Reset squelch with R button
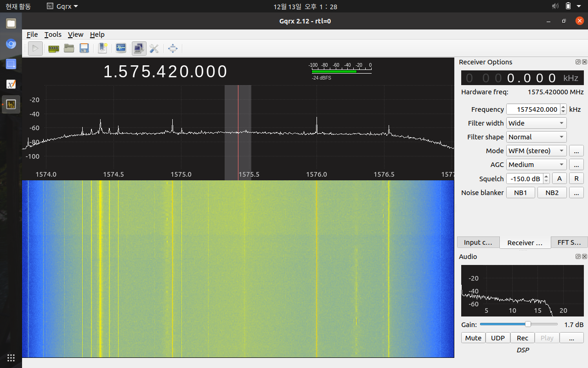The image size is (588, 368). point(577,179)
